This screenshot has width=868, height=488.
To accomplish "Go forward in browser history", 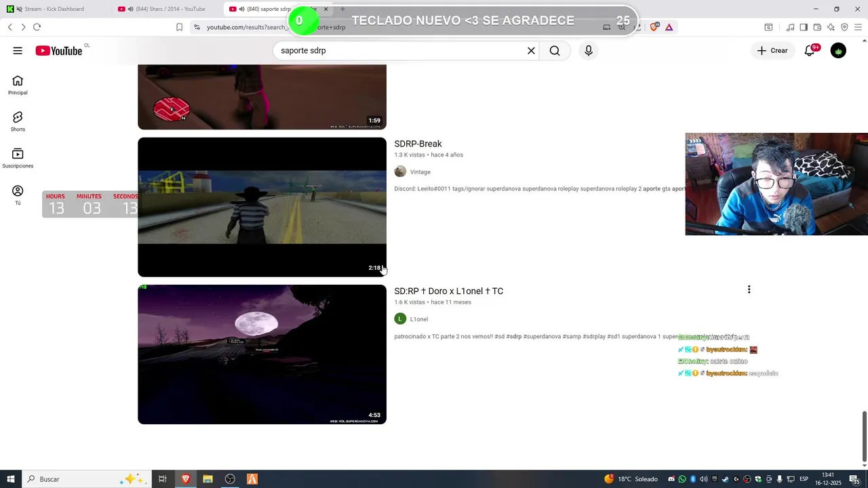I will tap(23, 27).
